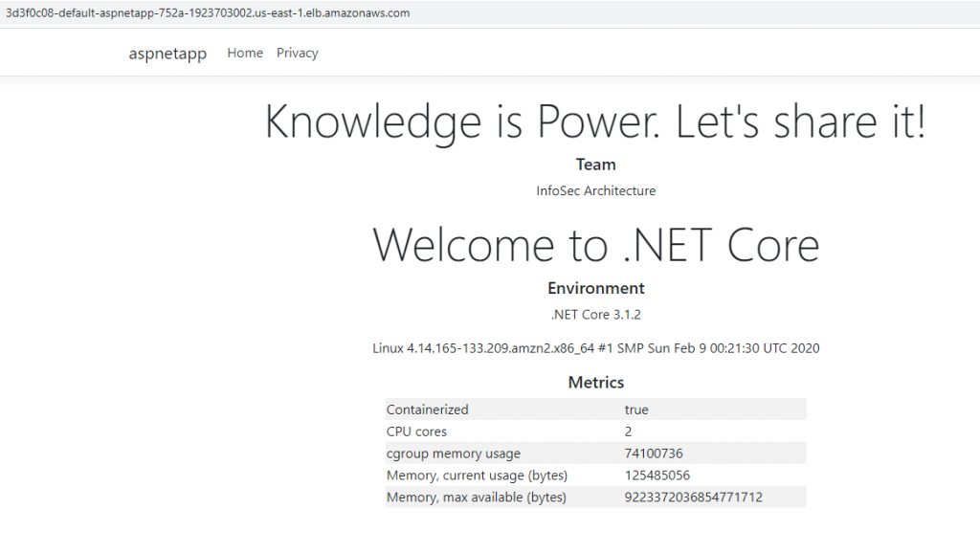The image size is (980, 553).
Task: Select the "Team" heading
Action: coord(595,165)
